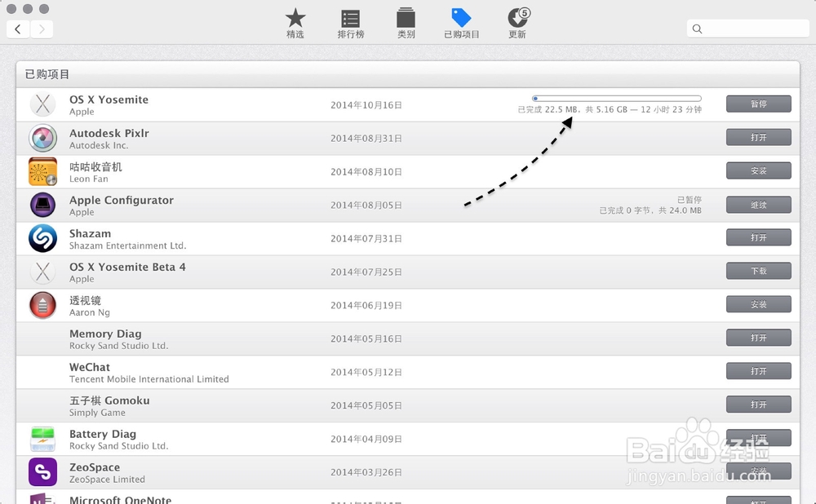The image size is (816, 504).
Task: Click the Autodesk Pixlr app icon
Action: [x=42, y=138]
